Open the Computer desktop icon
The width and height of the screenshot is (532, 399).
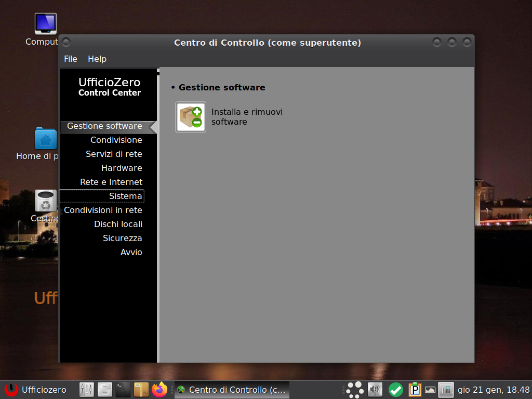pos(46,24)
